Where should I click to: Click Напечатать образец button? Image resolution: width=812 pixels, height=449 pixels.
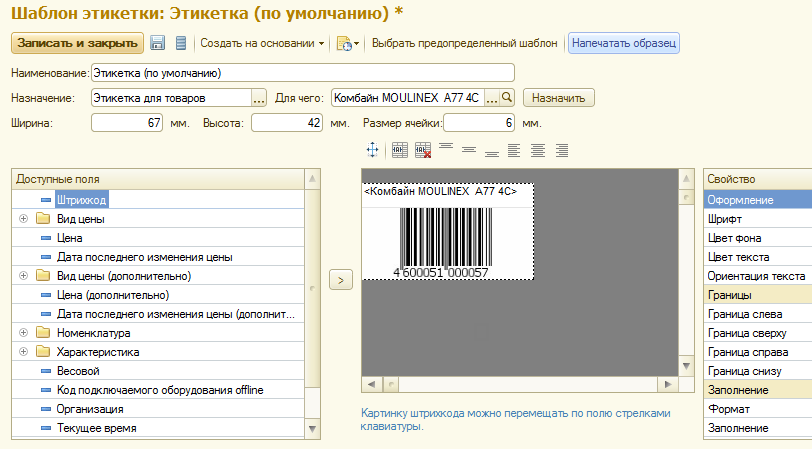coord(624,44)
